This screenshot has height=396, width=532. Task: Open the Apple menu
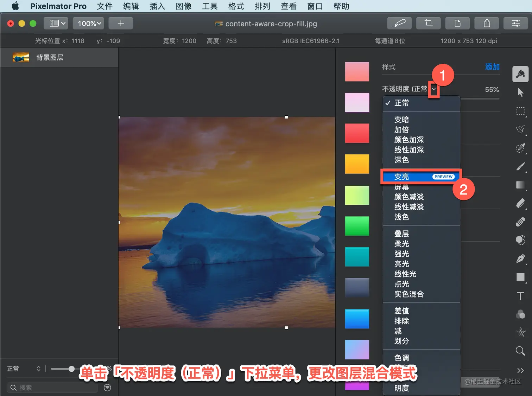tap(15, 6)
